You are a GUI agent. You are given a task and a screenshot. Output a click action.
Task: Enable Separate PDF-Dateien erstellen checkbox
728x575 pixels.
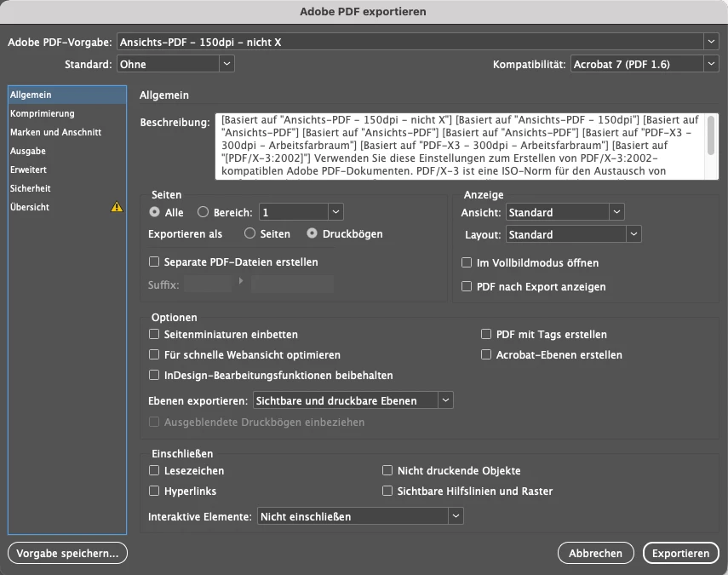(153, 262)
